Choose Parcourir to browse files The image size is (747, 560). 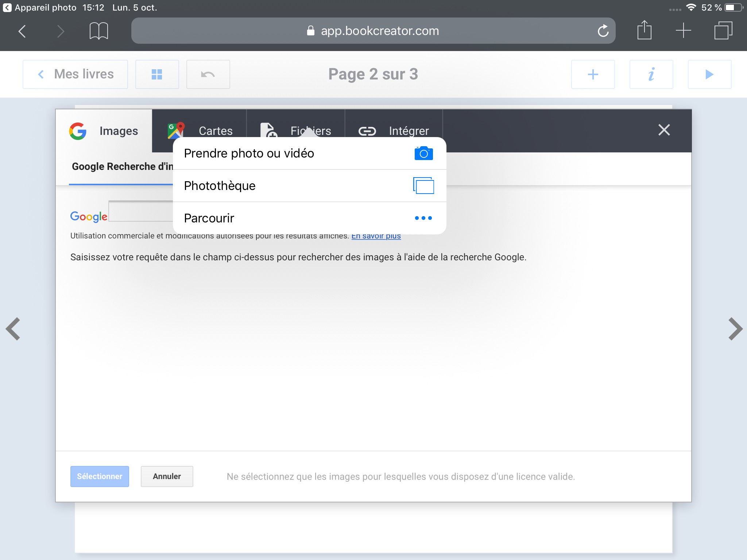coord(309,218)
